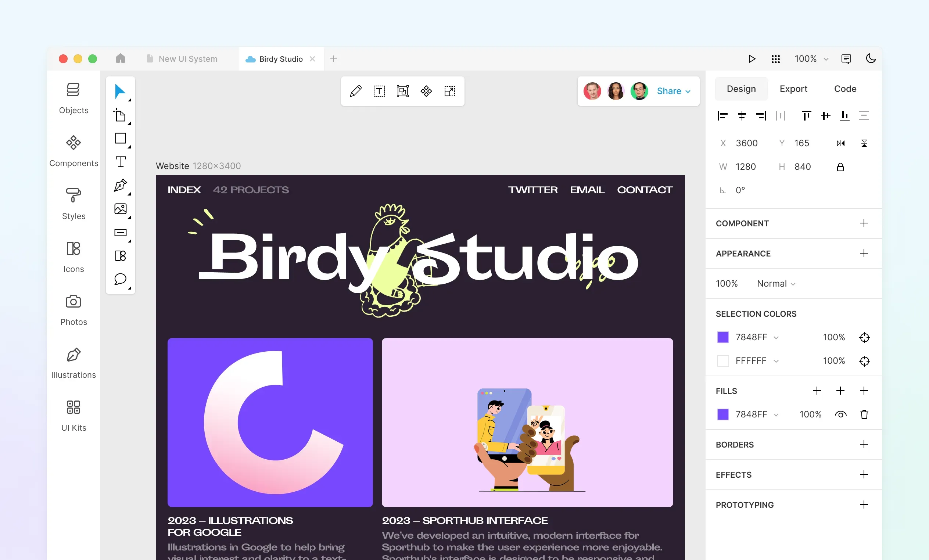Screen dimensions: 929x560
Task: Open the Objects panel
Action: point(73,98)
